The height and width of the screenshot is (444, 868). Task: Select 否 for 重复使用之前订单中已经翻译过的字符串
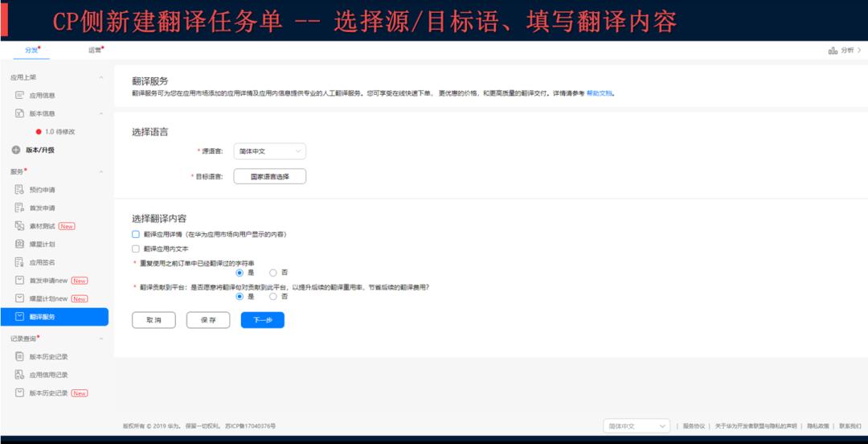[273, 273]
